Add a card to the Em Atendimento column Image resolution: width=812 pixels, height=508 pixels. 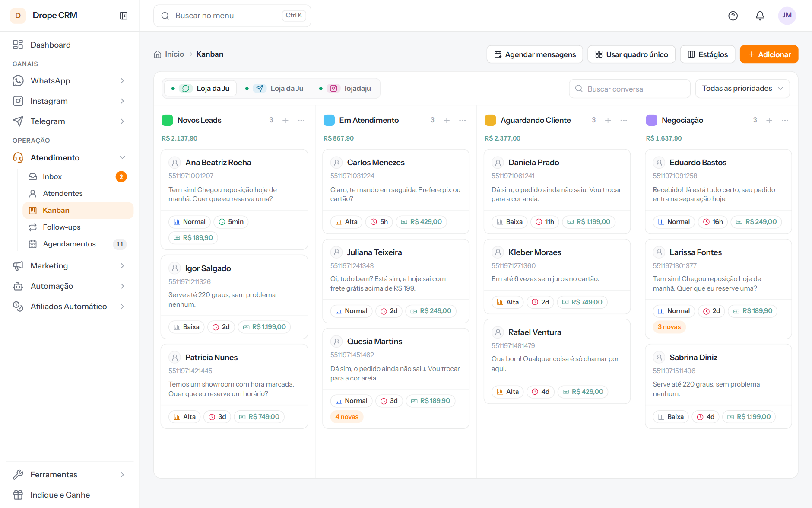pos(447,120)
